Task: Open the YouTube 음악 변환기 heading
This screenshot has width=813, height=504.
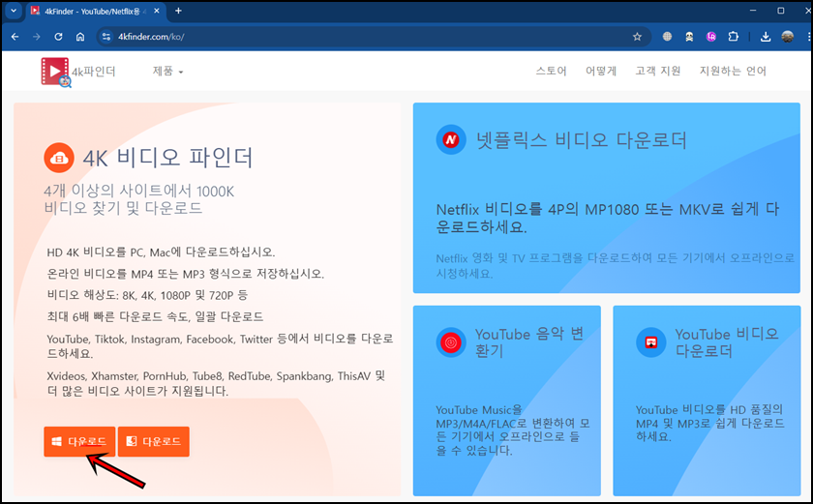Action: pyautogui.click(x=528, y=342)
